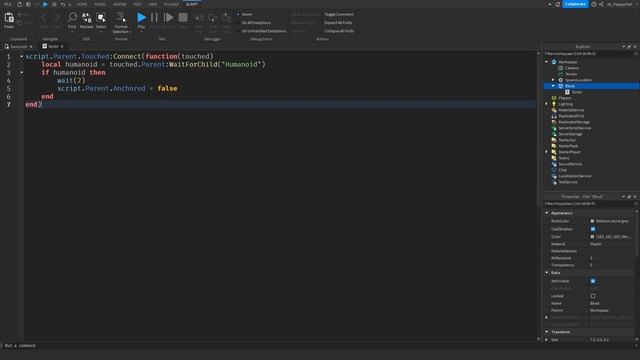This screenshot has width=640, height=360.
Task: Collapse the Workspace tree node
Action: pos(547,62)
